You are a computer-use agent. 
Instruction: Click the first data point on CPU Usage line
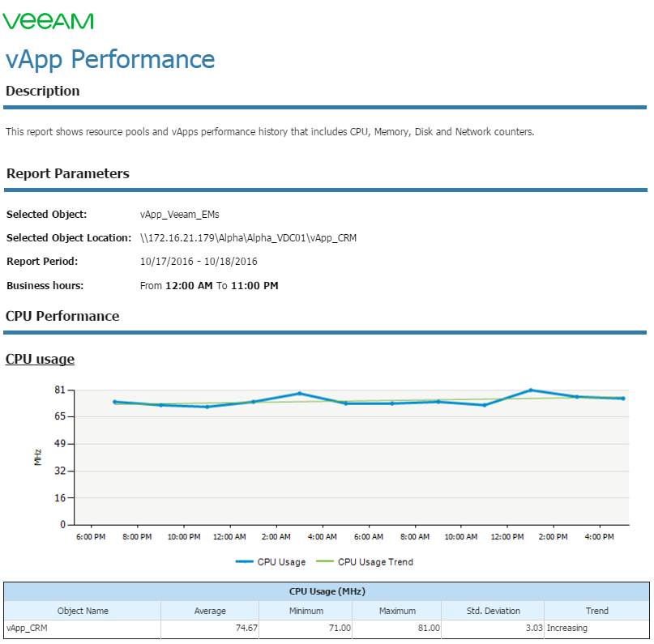(115, 402)
